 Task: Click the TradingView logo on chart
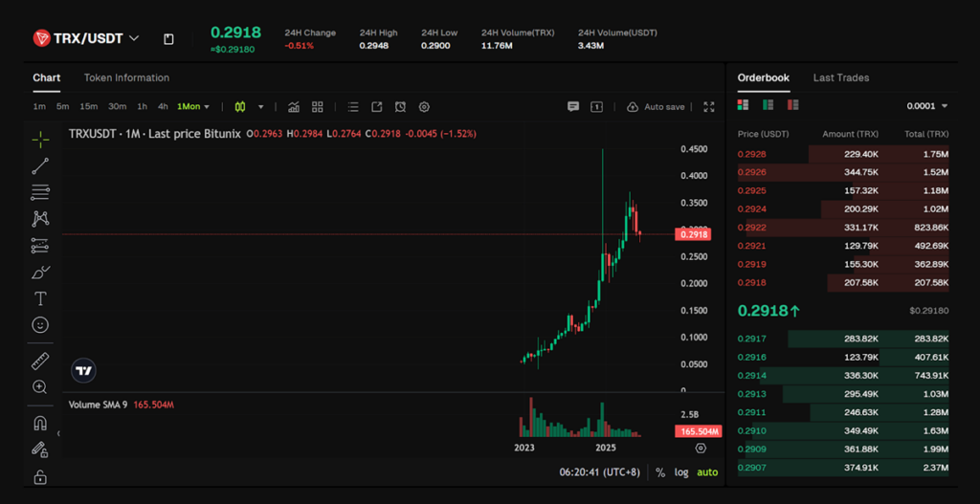pyautogui.click(x=84, y=371)
